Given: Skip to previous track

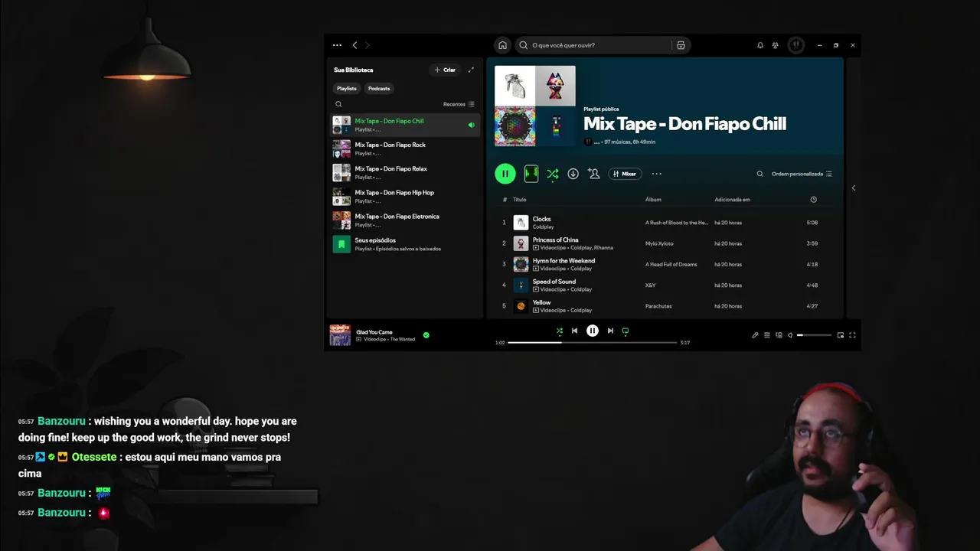Looking at the screenshot, I should click(575, 331).
